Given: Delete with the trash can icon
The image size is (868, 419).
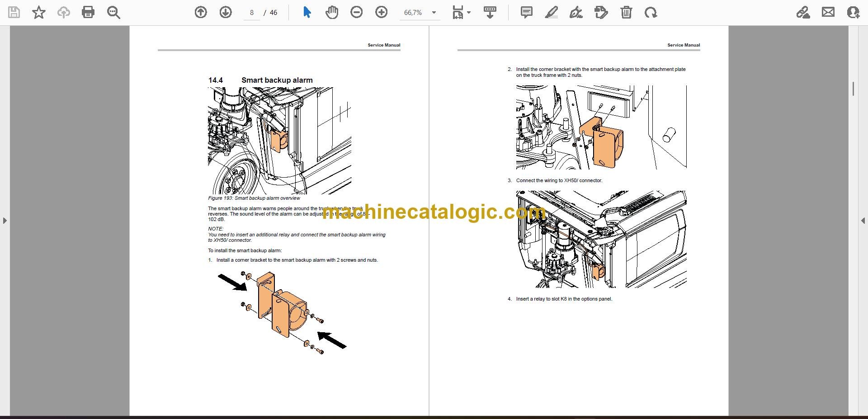Looking at the screenshot, I should tap(626, 12).
